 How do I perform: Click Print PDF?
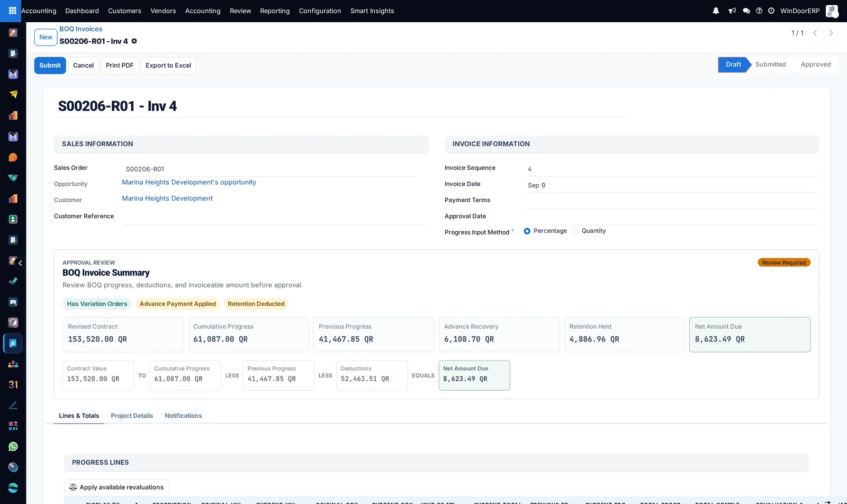120,65
